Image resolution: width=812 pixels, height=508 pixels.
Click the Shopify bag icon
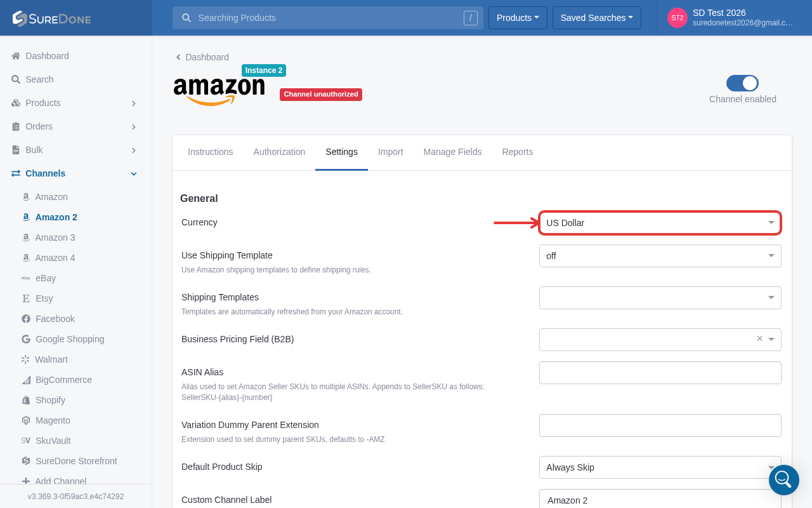[26, 400]
